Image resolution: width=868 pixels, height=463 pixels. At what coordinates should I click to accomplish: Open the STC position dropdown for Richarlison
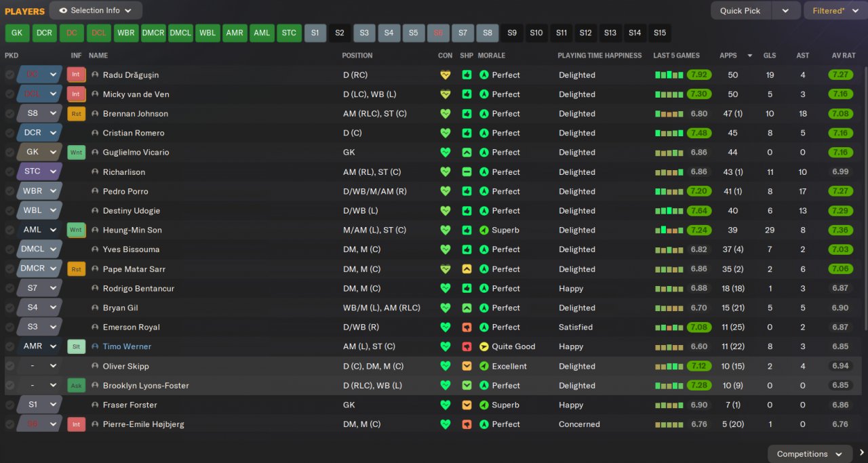click(39, 172)
